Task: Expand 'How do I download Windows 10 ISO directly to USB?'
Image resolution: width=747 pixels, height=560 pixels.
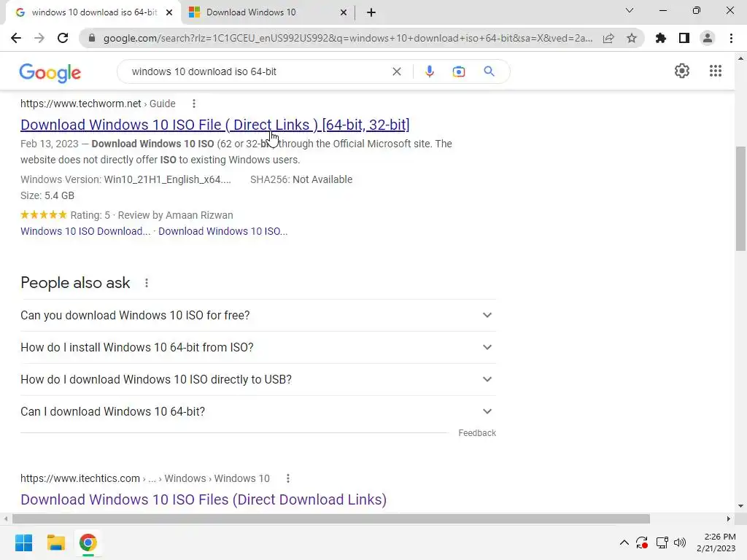Action: pos(258,379)
